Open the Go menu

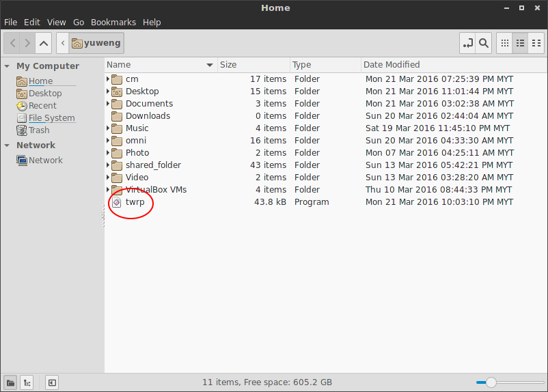[79, 23]
